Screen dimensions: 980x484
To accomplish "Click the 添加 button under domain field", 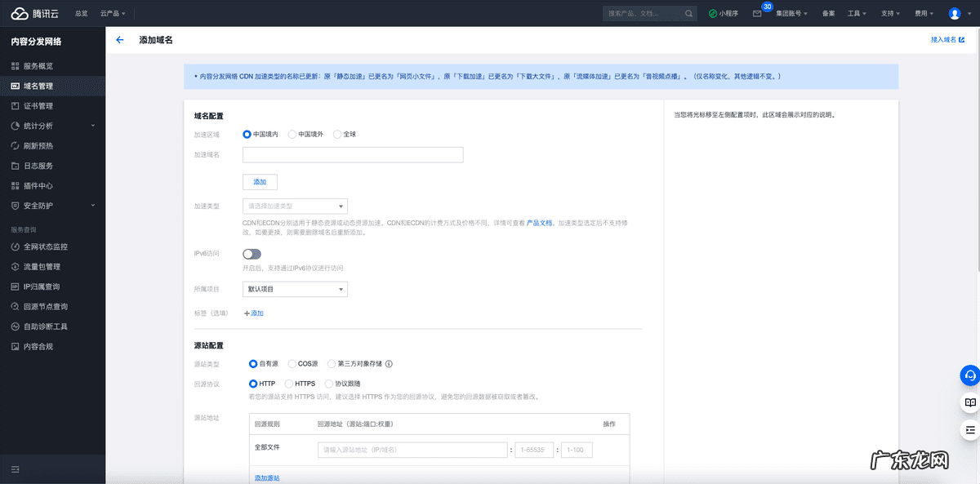I will [x=260, y=181].
